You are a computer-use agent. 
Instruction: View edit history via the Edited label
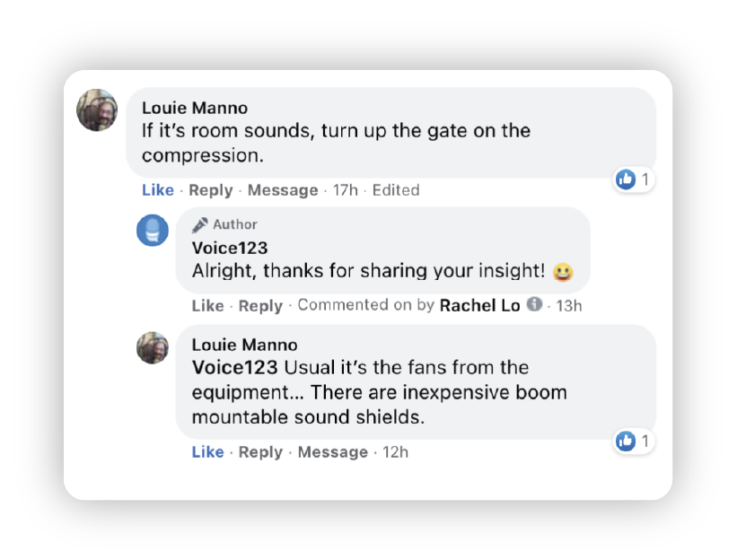396,190
